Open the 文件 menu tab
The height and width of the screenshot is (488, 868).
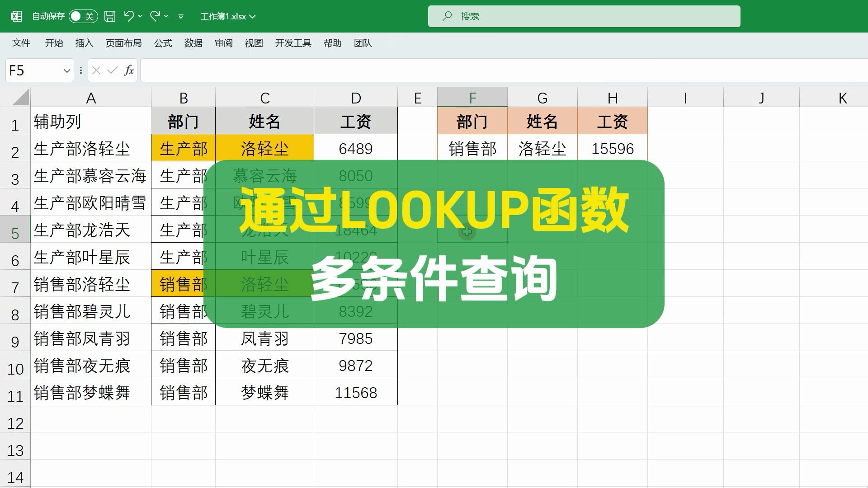click(21, 43)
